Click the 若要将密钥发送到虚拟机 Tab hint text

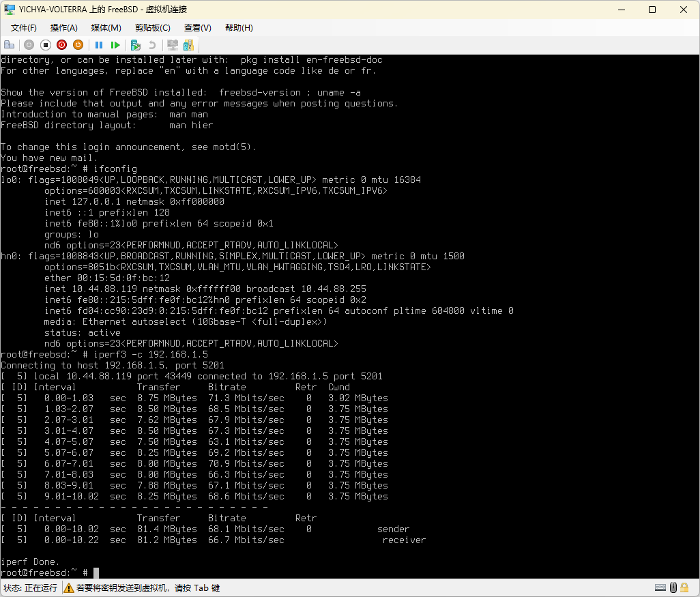pos(148,588)
